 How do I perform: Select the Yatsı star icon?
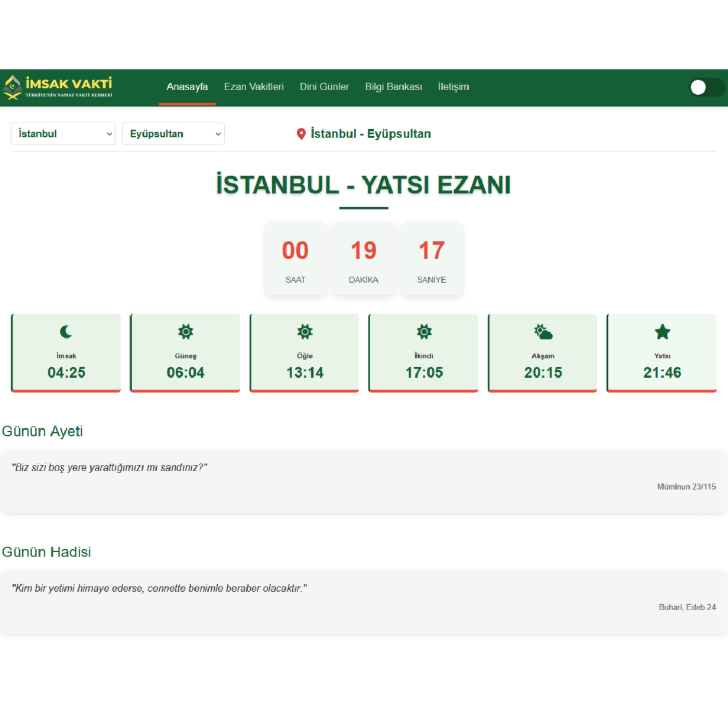661,332
